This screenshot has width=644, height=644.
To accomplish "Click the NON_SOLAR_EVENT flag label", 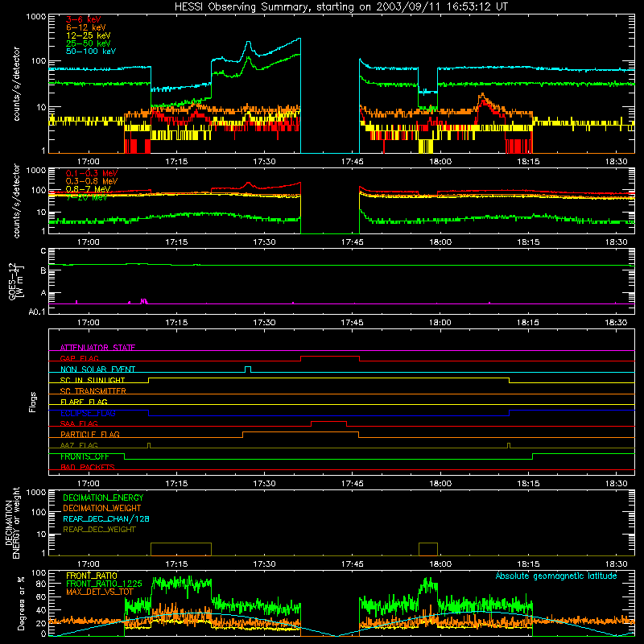I will point(97,369).
